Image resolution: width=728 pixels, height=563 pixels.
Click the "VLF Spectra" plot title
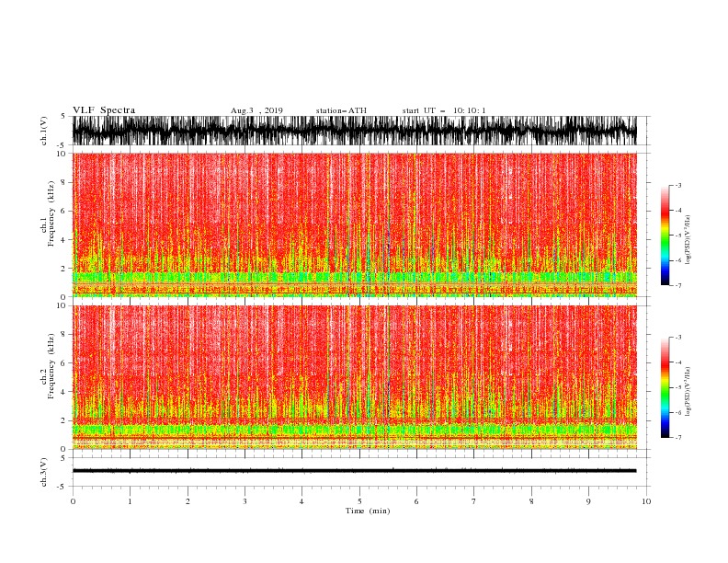(x=104, y=110)
